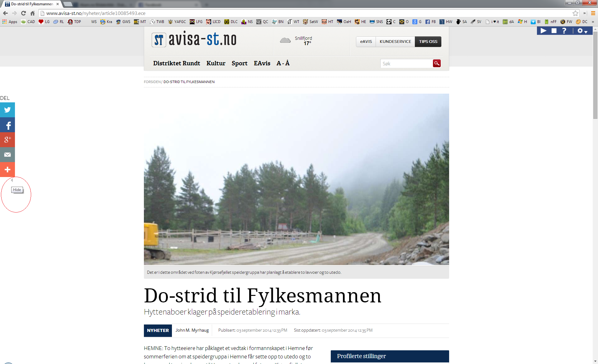The image size is (598, 364).
Task: Open dA bookmark
Action: pos(508,22)
